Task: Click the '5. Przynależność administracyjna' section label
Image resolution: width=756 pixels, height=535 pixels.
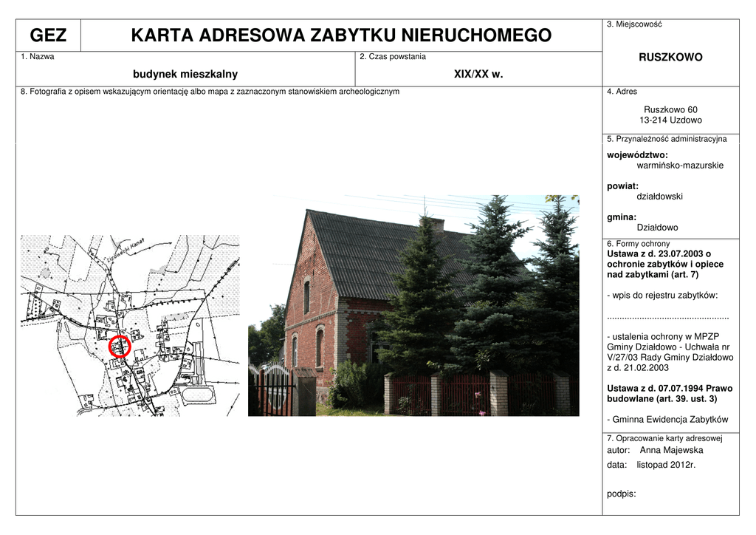Action: pos(667,139)
